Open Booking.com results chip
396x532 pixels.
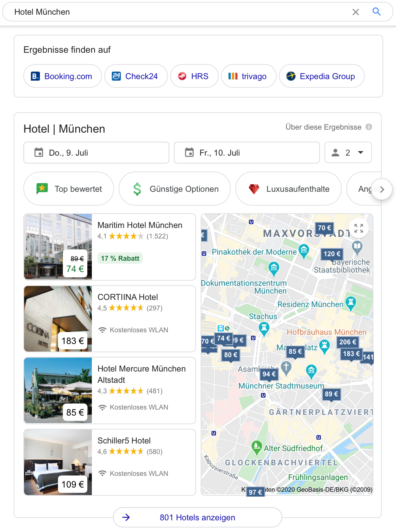click(62, 76)
